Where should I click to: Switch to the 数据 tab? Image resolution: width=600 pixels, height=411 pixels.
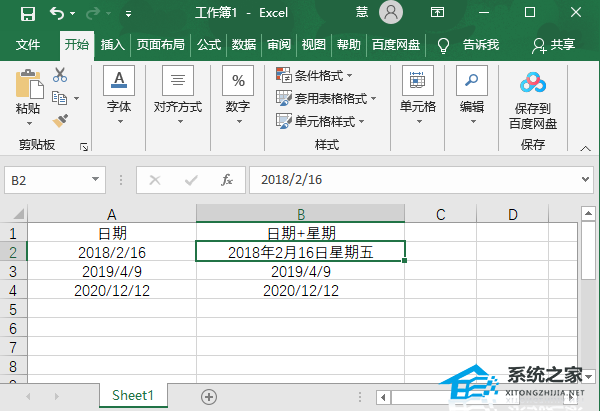coord(244,45)
